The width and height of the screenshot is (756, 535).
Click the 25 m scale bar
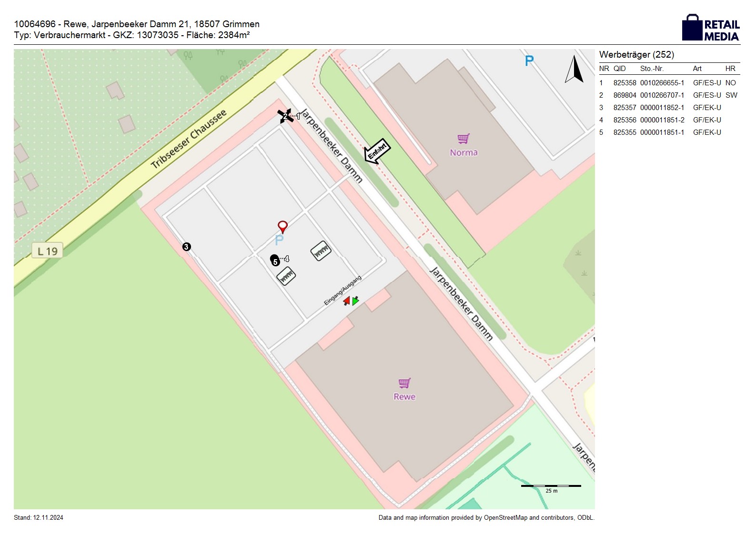[x=551, y=486]
